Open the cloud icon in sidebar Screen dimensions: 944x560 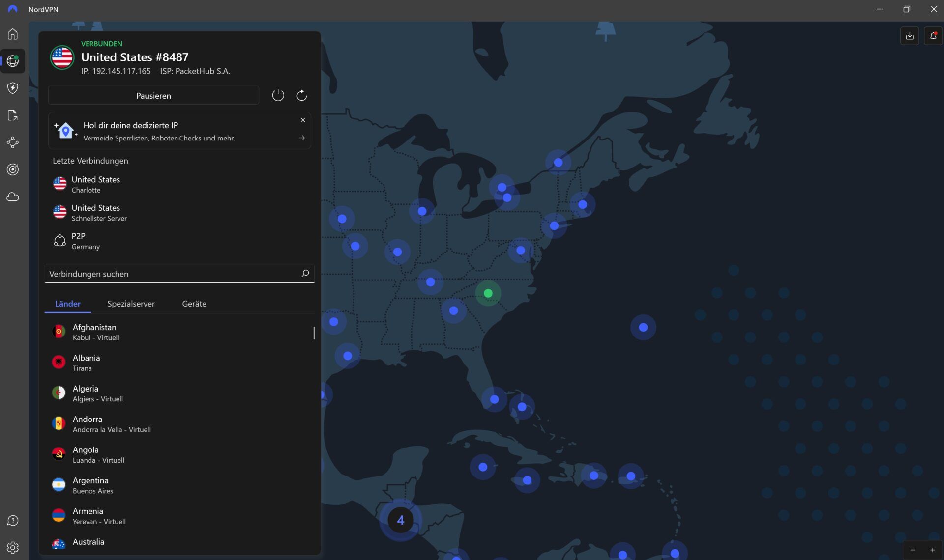[13, 197]
